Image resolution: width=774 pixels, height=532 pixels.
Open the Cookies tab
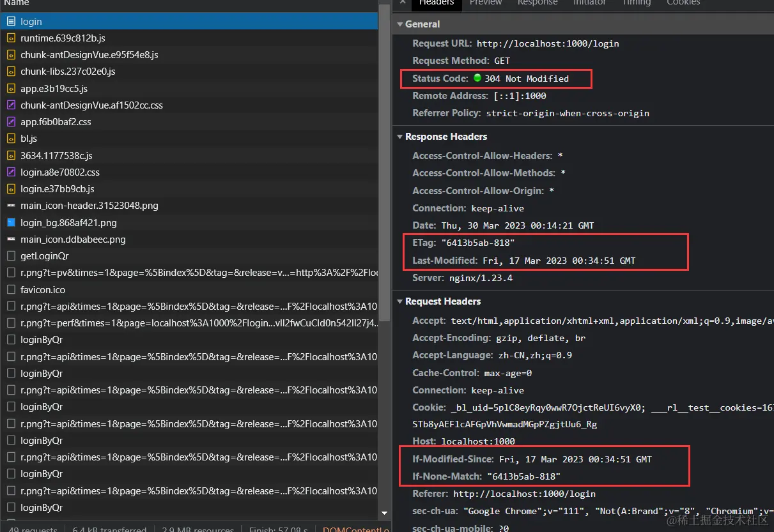pos(683,3)
